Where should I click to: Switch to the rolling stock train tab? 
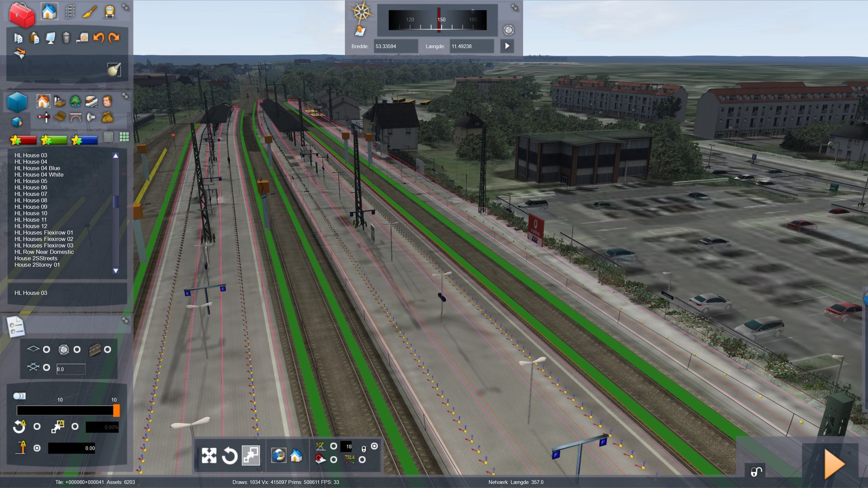point(109,11)
